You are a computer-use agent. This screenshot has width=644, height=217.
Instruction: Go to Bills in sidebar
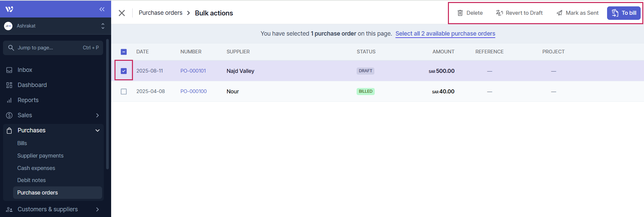point(22,143)
